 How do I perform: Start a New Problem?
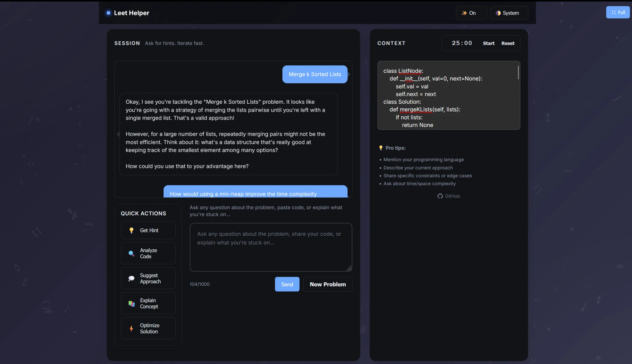pos(328,284)
